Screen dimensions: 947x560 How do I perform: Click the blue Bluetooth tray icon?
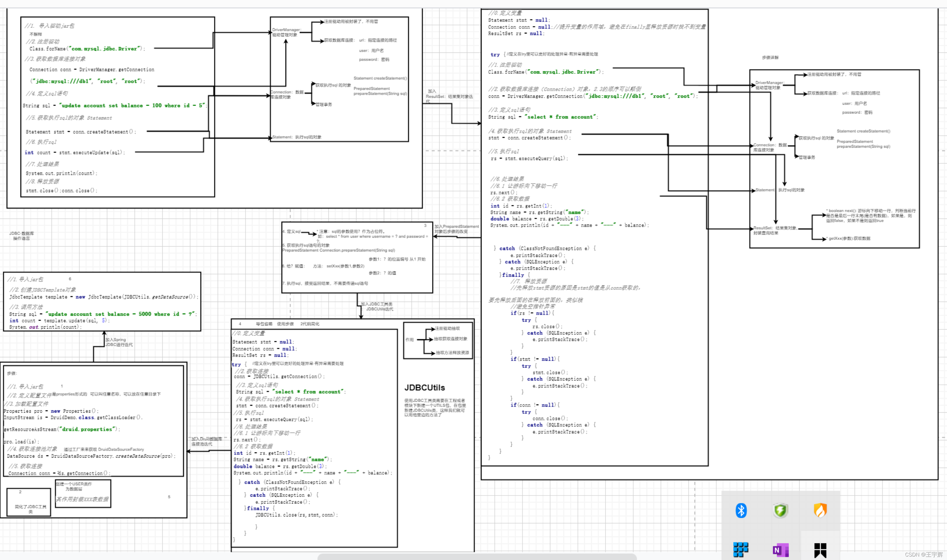(741, 510)
